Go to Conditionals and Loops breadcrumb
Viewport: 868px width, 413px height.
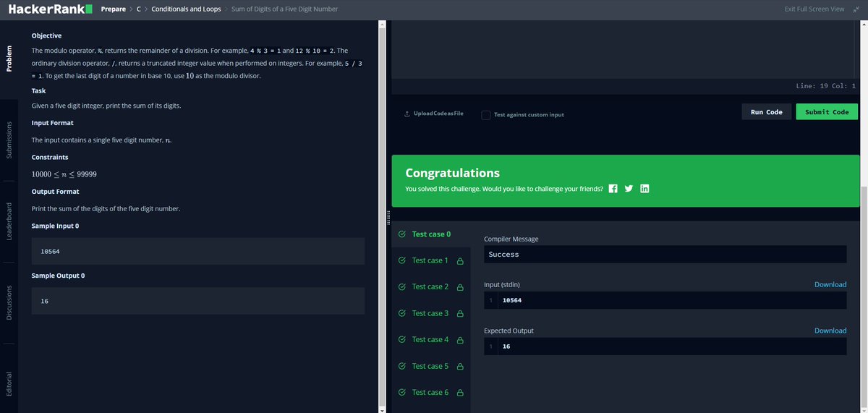point(187,9)
